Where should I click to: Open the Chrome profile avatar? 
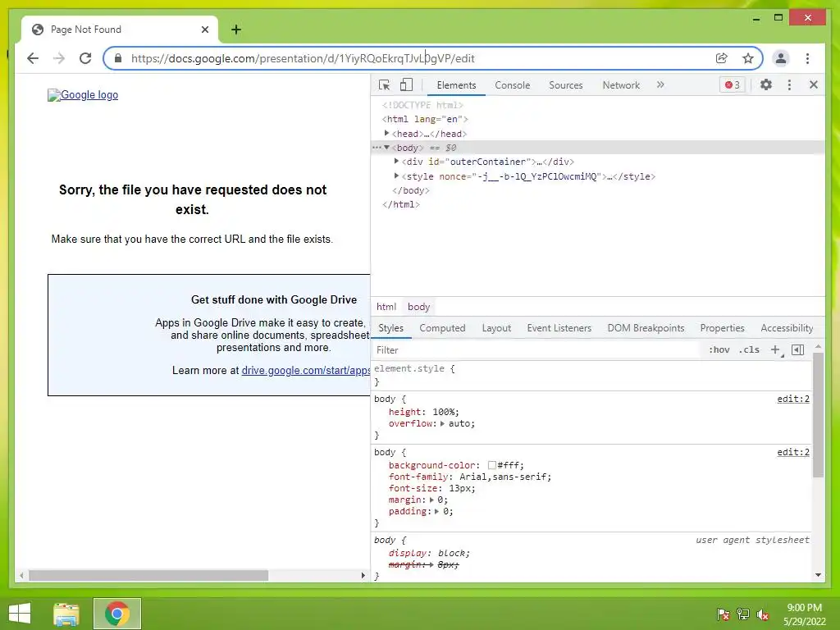pyautogui.click(x=781, y=58)
